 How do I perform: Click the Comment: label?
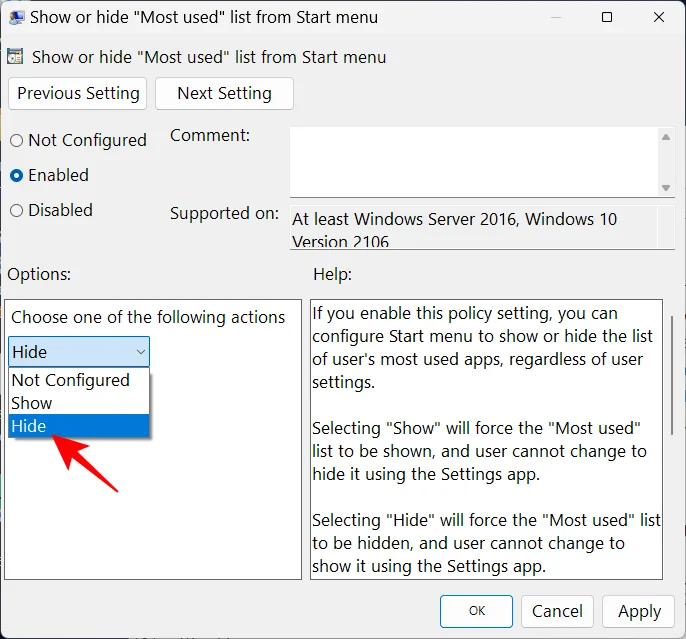click(210, 135)
